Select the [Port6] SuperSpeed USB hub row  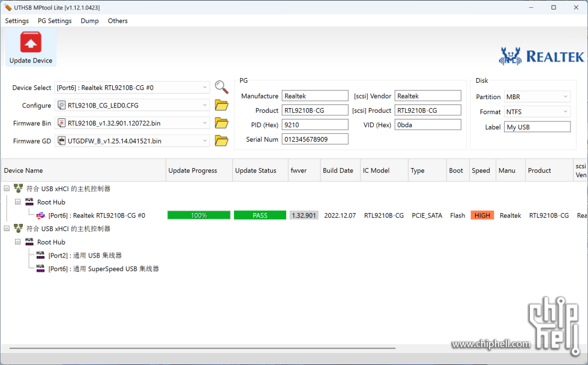click(x=103, y=268)
